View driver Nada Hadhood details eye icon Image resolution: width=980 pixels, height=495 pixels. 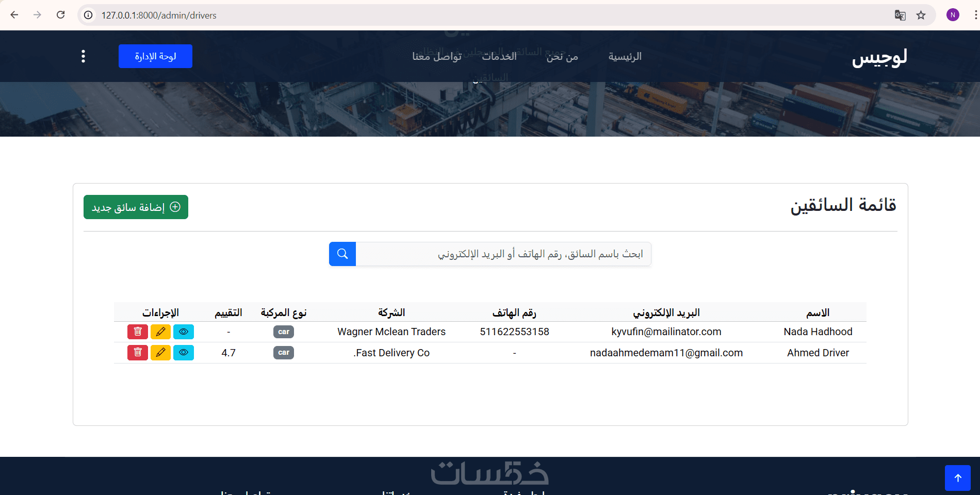pos(184,332)
